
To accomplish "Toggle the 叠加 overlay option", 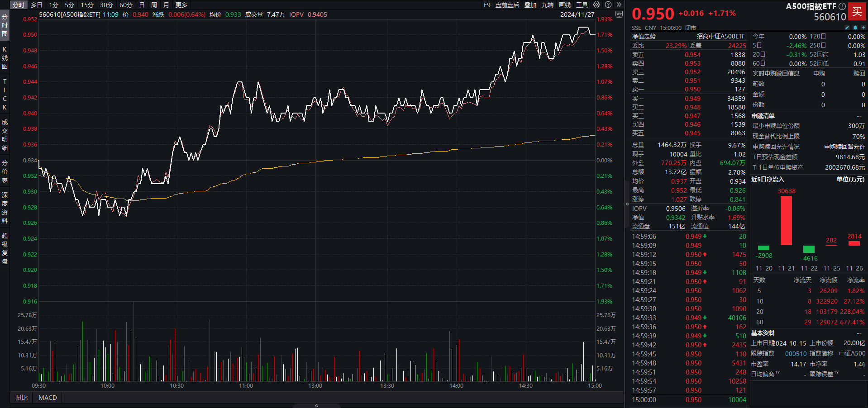I will pyautogui.click(x=530, y=5).
